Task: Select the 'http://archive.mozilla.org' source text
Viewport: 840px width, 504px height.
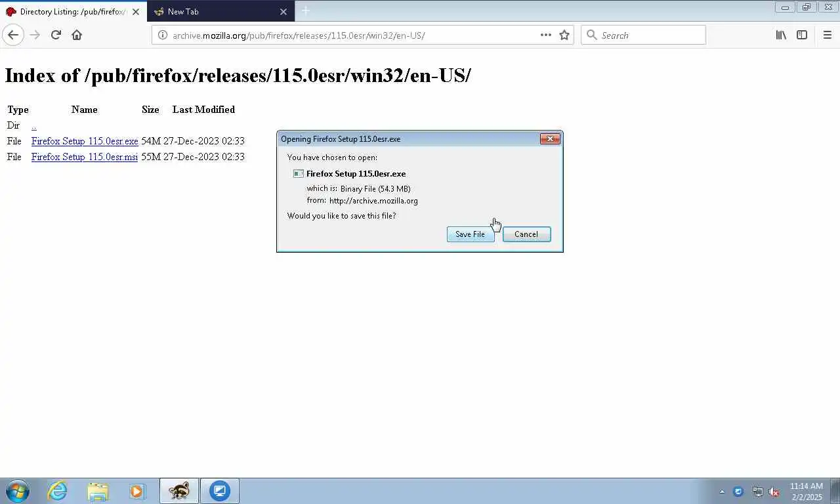Action: click(373, 201)
